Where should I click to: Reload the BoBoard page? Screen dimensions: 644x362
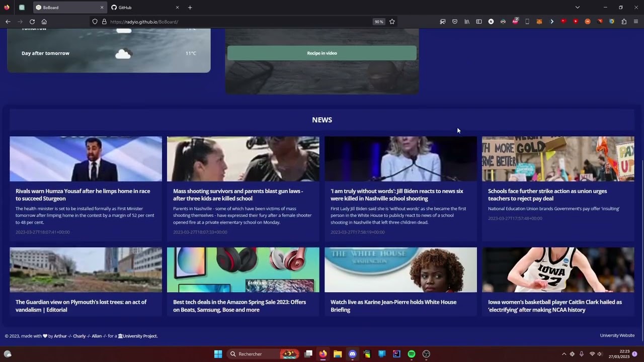tap(32, 22)
